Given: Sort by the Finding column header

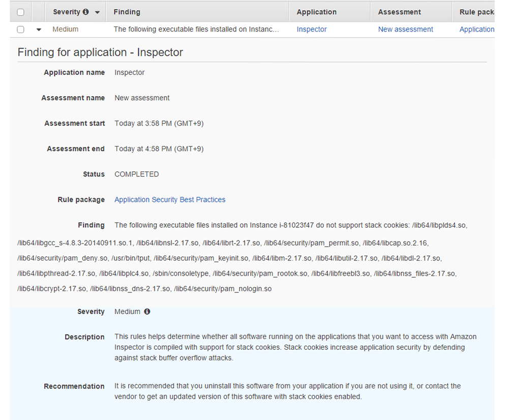Looking at the screenshot, I should point(127,12).
